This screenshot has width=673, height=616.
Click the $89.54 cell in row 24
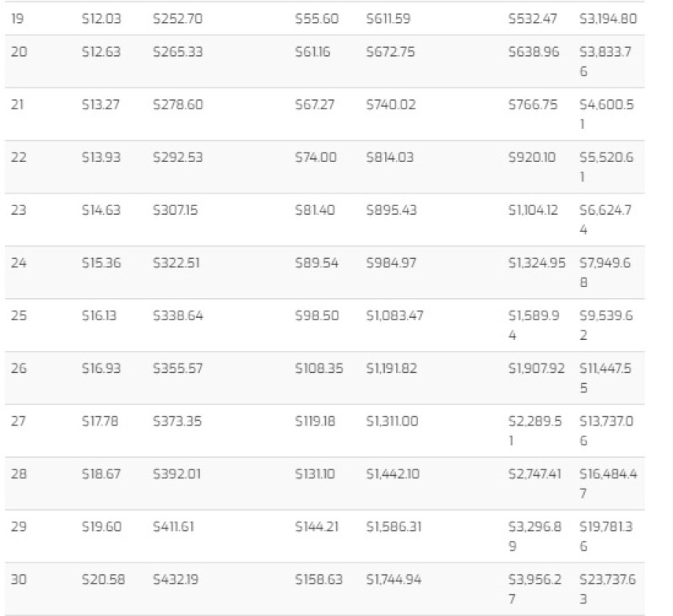coord(316,263)
